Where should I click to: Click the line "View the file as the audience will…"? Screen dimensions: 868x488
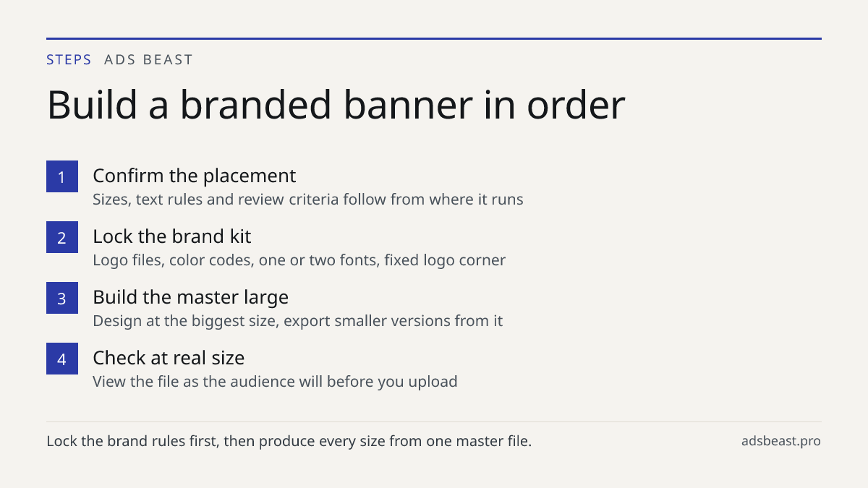pyautogui.click(x=275, y=381)
